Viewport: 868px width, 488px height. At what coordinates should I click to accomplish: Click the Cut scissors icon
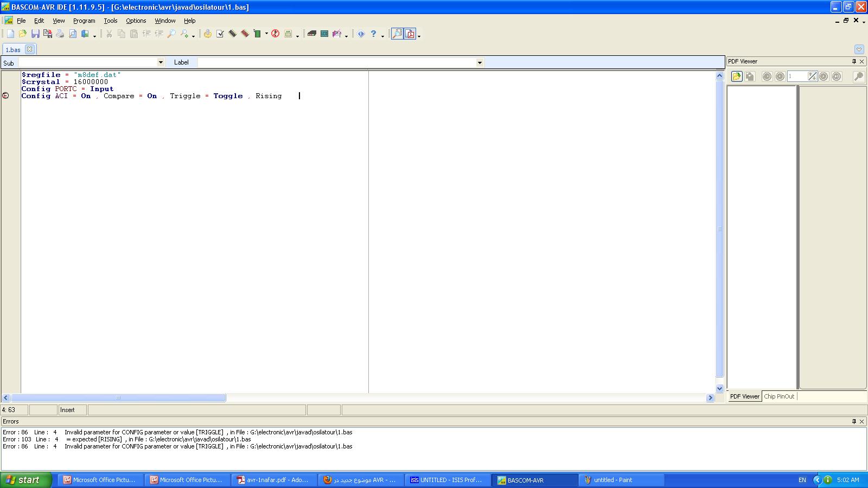pyautogui.click(x=109, y=34)
